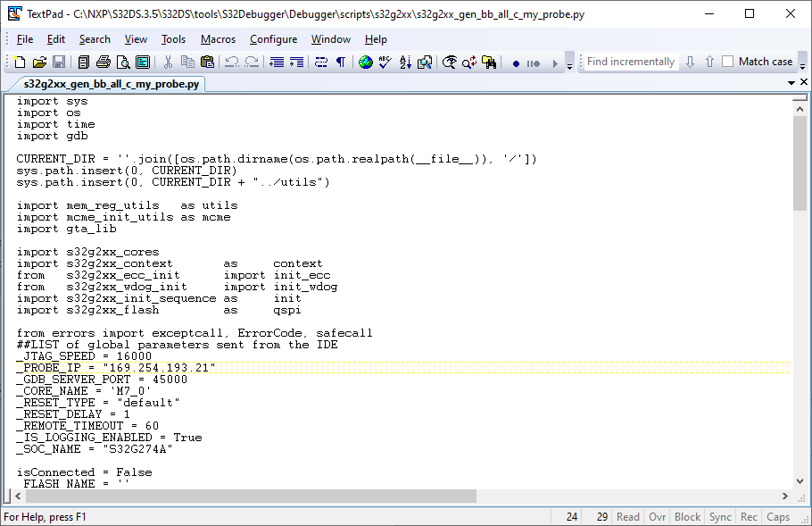Open Find with the binoculars icon

pos(488,63)
